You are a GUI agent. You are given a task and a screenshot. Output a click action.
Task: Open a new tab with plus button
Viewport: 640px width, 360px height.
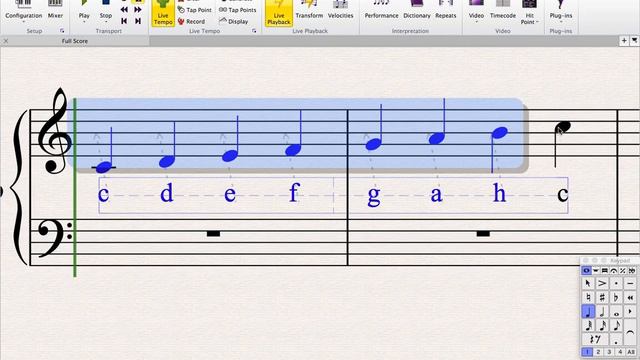[624, 40]
